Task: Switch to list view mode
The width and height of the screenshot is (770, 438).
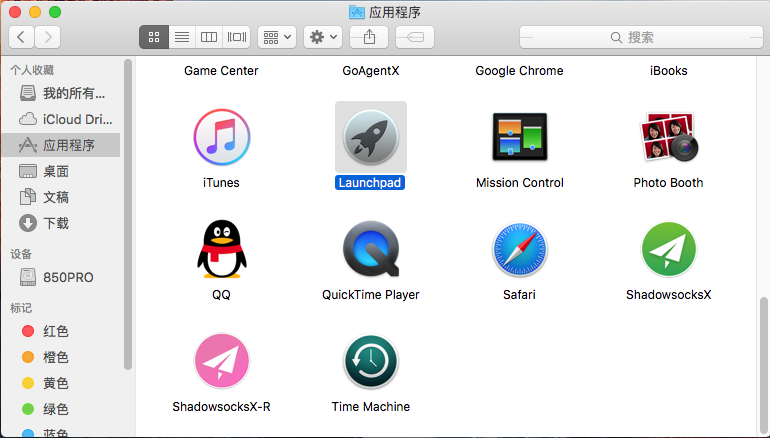Action: click(x=181, y=37)
